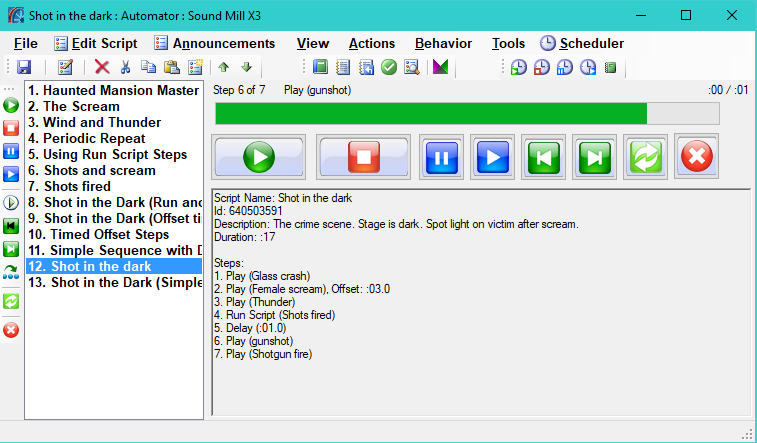Select script 3. Wind and Thunder
Viewport: 757px width, 443px height.
[x=114, y=122]
